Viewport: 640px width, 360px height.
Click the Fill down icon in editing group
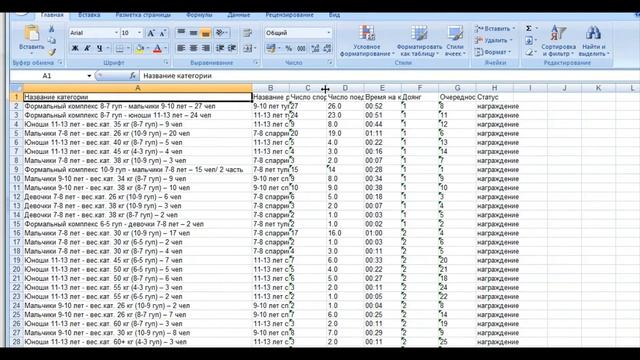[x=529, y=40]
